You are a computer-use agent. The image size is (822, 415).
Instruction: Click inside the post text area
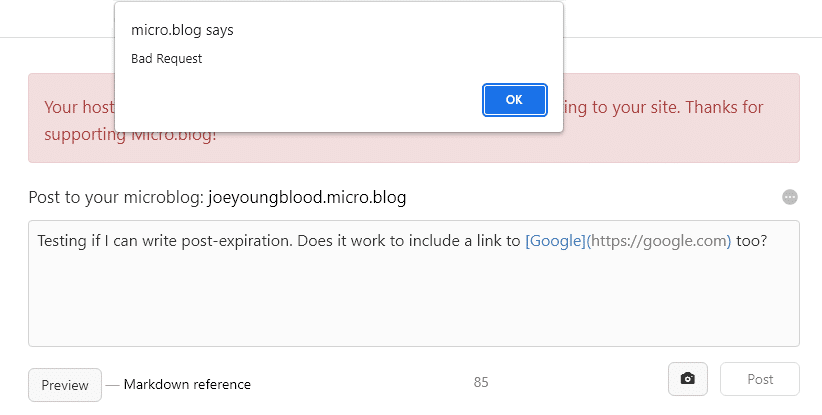pyautogui.click(x=414, y=283)
